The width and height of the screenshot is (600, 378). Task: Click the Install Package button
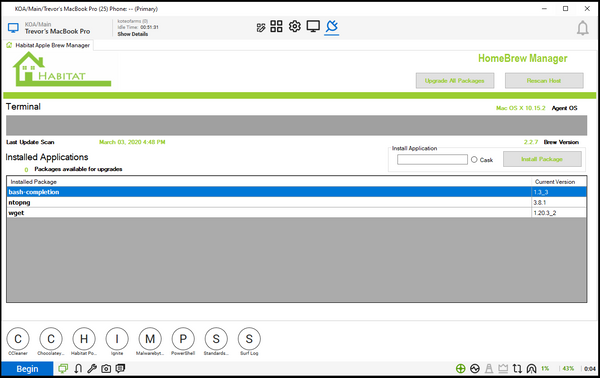coord(542,159)
